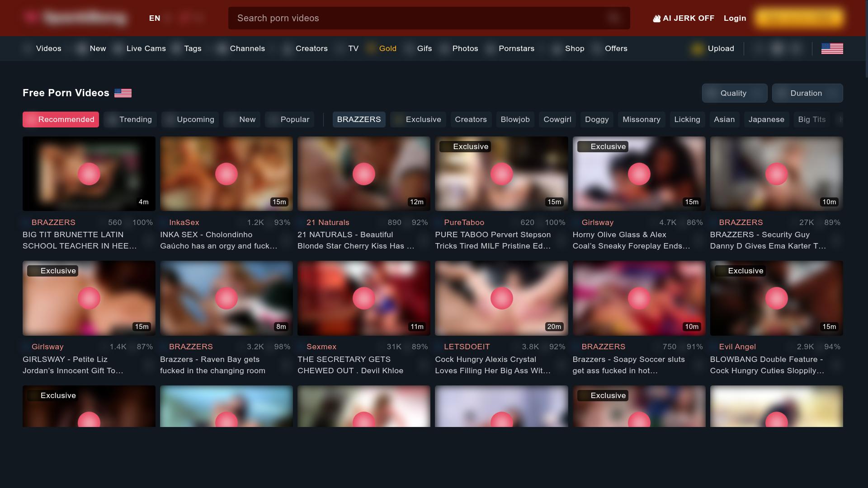Click the Gold crown icon in menu

pyautogui.click(x=371, y=48)
